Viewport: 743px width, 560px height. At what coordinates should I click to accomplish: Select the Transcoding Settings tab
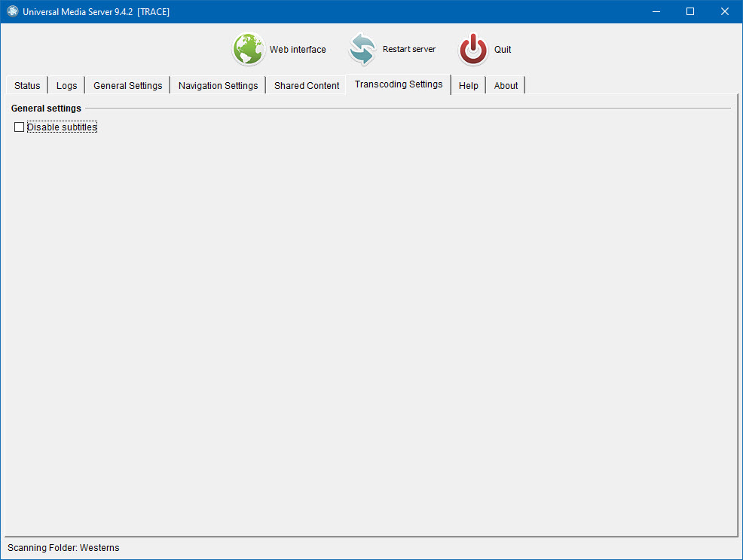pos(399,84)
